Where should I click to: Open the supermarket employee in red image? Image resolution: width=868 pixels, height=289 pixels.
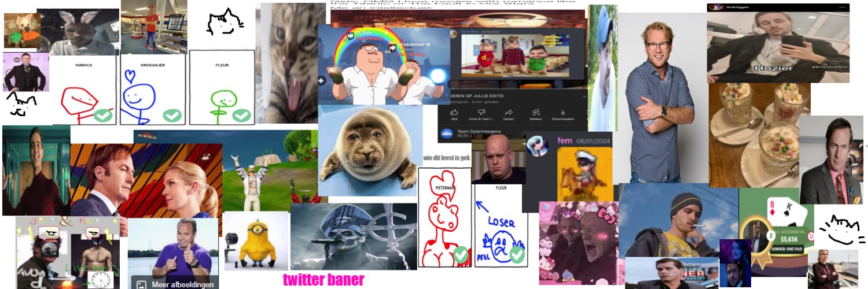click(153, 27)
